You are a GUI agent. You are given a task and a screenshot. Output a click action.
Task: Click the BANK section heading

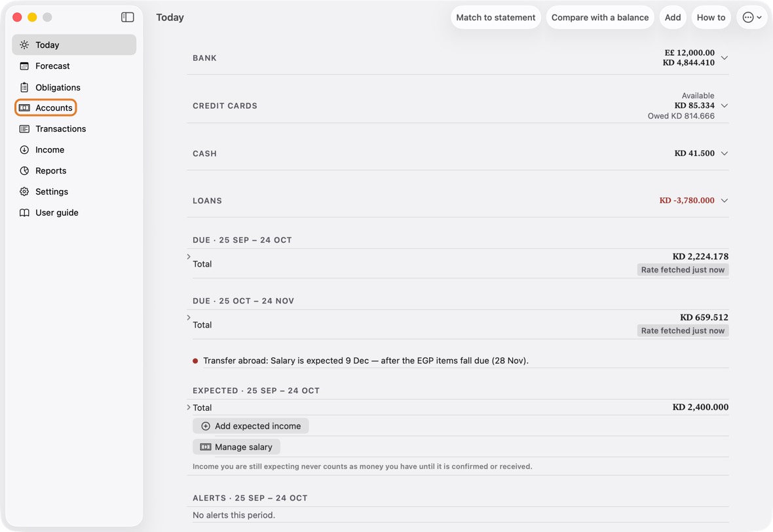click(204, 58)
